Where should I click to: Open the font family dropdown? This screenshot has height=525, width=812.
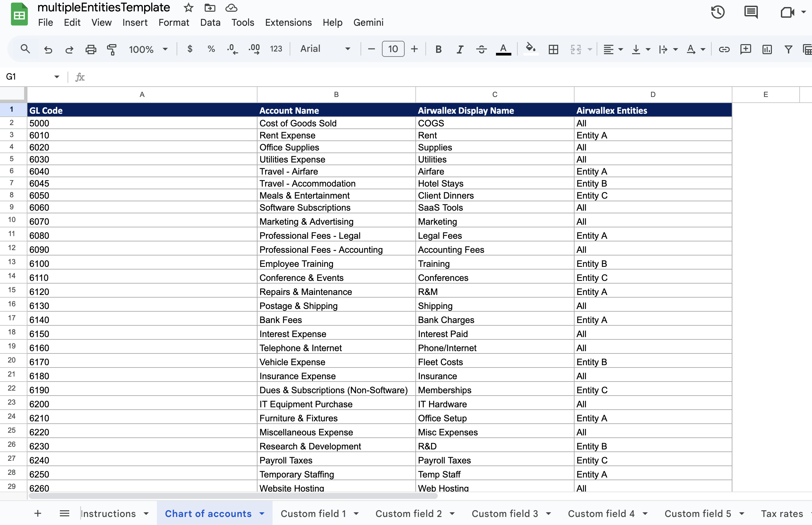tap(325, 49)
